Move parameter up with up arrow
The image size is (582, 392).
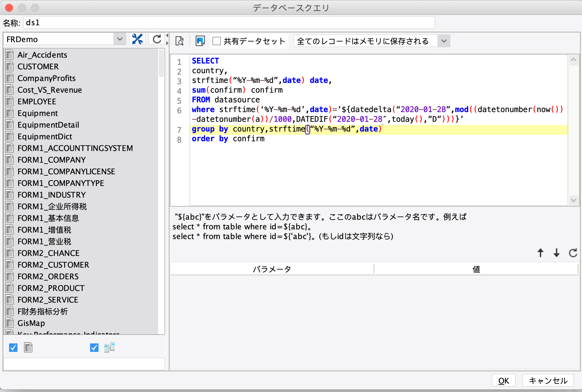(541, 253)
